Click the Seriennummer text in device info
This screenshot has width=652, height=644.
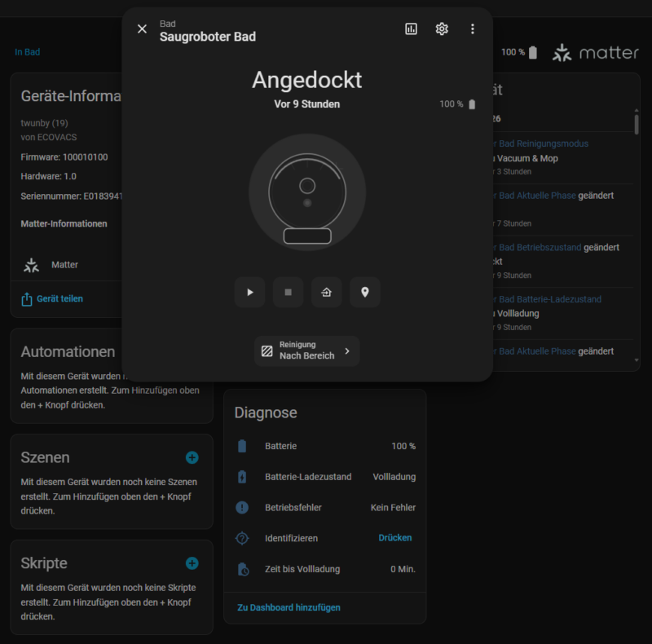tap(72, 196)
